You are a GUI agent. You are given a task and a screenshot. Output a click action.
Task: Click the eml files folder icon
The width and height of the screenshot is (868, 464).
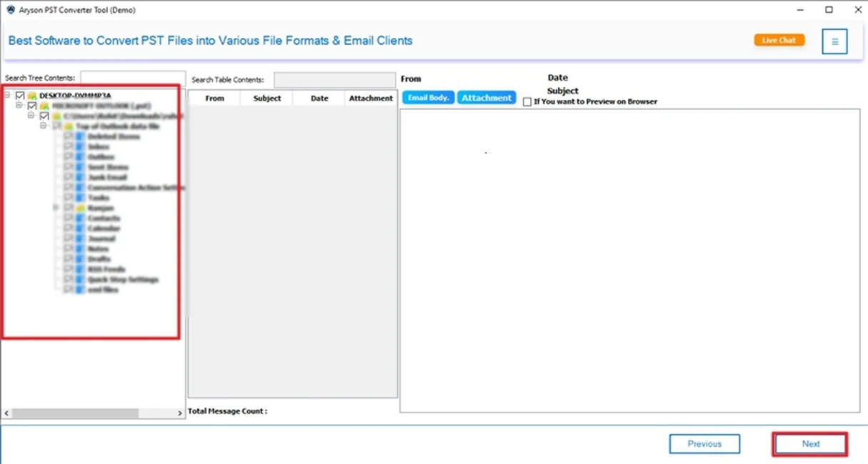[x=79, y=290]
